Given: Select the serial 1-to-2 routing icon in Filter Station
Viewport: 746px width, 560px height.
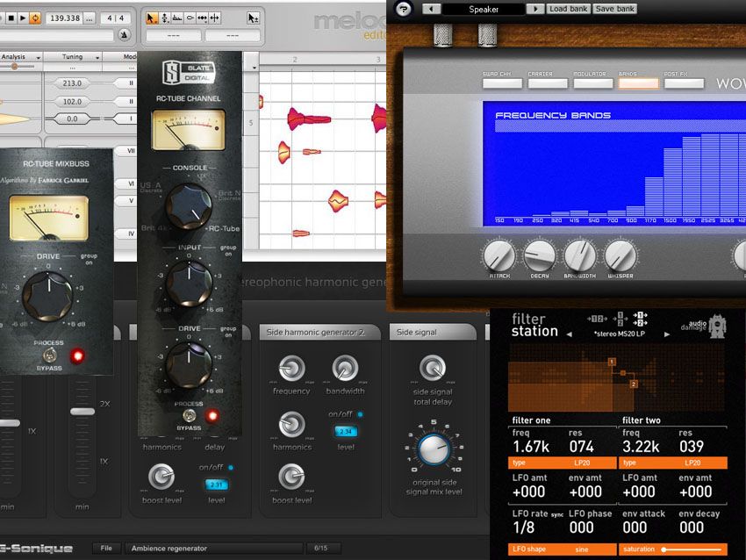Looking at the screenshot, I should pyautogui.click(x=596, y=319).
